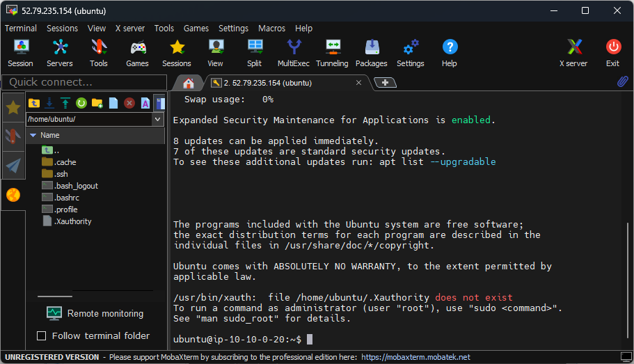Click the red Exit icon

coord(613,53)
